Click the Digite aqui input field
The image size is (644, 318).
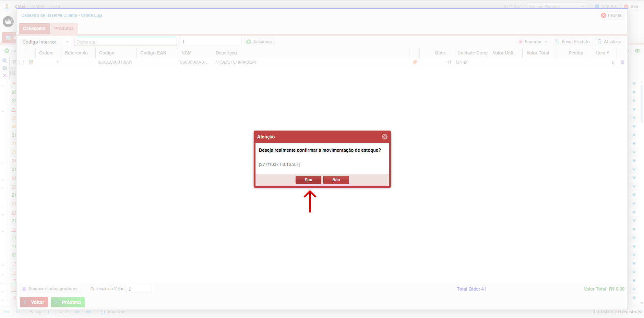(x=125, y=42)
